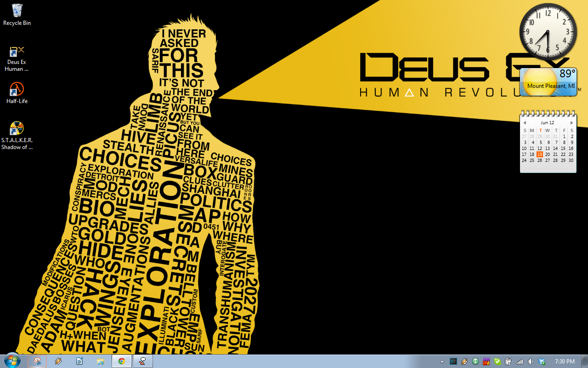Go to next month in calendar gadget
Image resolution: width=588 pixels, height=368 pixels.
pyautogui.click(x=571, y=123)
